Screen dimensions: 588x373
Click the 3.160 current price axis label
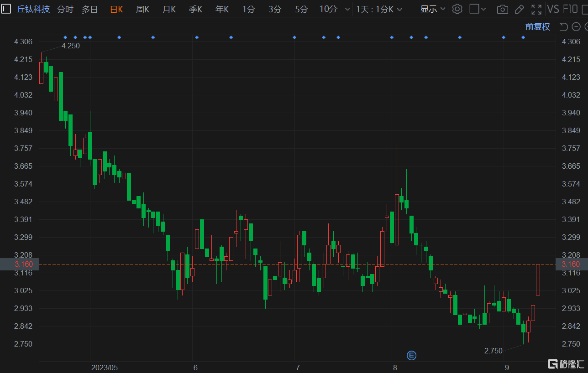pyautogui.click(x=19, y=264)
